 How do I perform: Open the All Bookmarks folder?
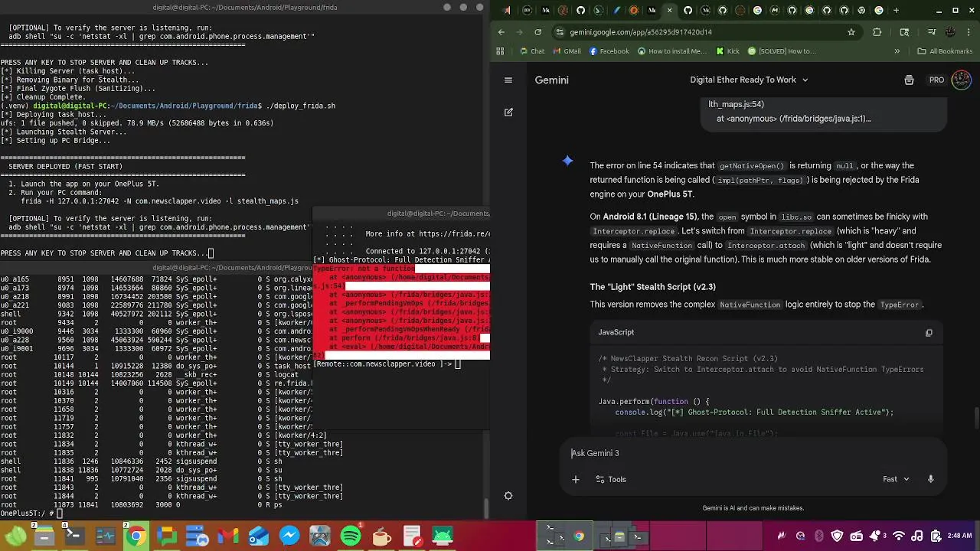coord(944,51)
